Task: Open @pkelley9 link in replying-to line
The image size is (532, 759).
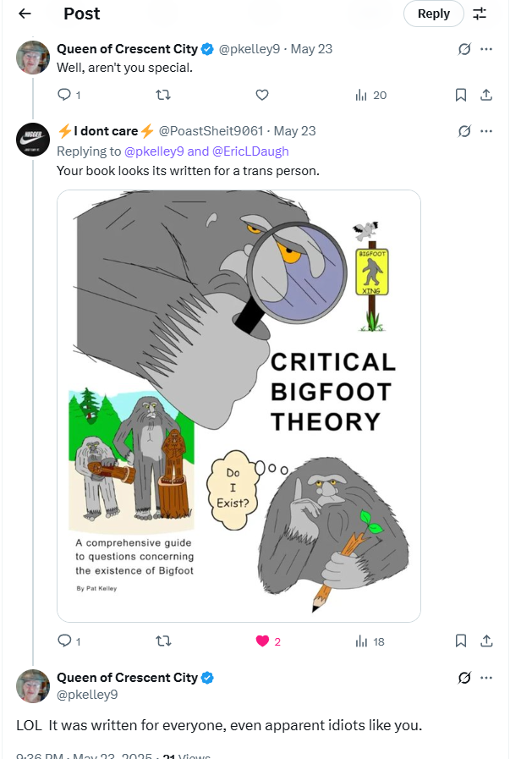Action: pos(154,151)
